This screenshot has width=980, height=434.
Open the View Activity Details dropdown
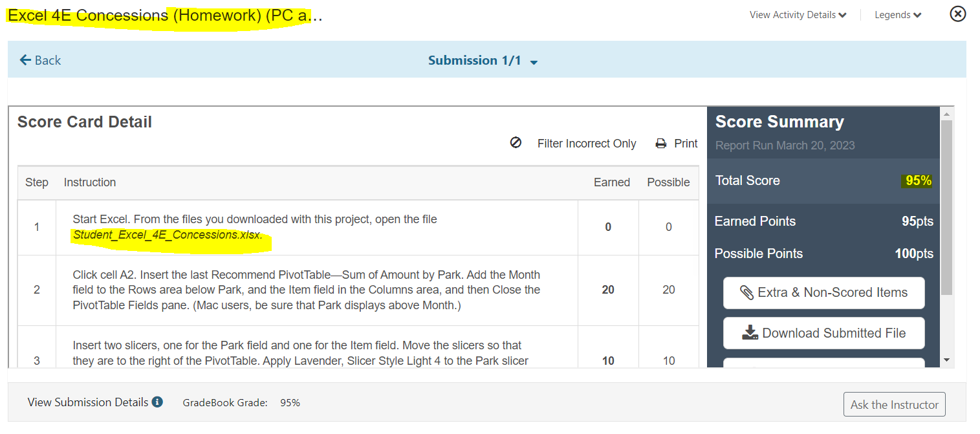pyautogui.click(x=798, y=15)
